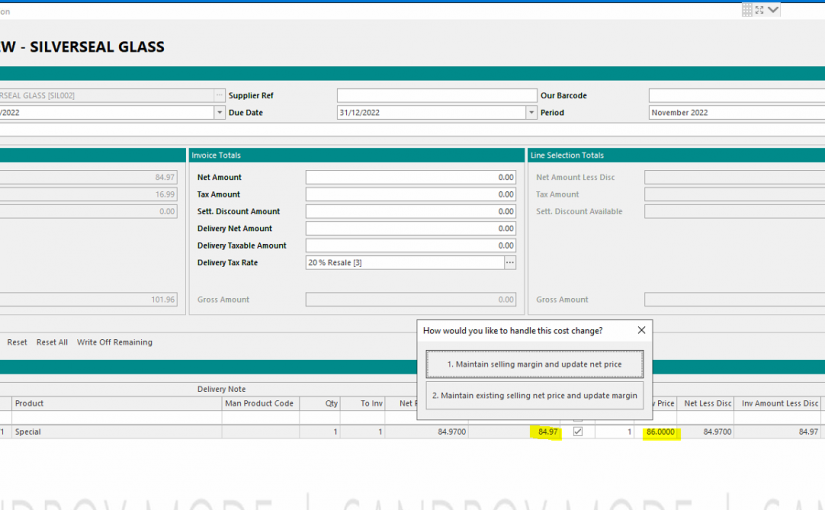
Task: Click the Qty column header
Action: pos(320,404)
